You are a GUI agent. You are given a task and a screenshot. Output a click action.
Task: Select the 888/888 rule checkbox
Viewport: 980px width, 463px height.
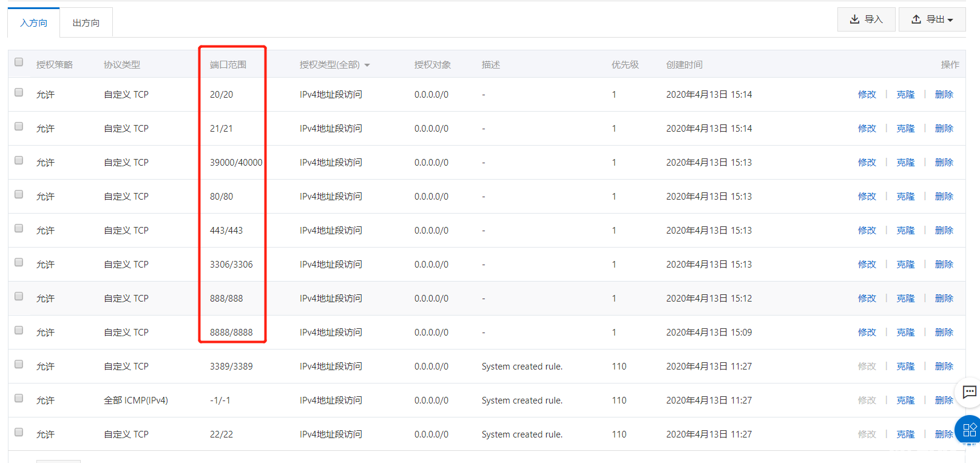(x=19, y=296)
